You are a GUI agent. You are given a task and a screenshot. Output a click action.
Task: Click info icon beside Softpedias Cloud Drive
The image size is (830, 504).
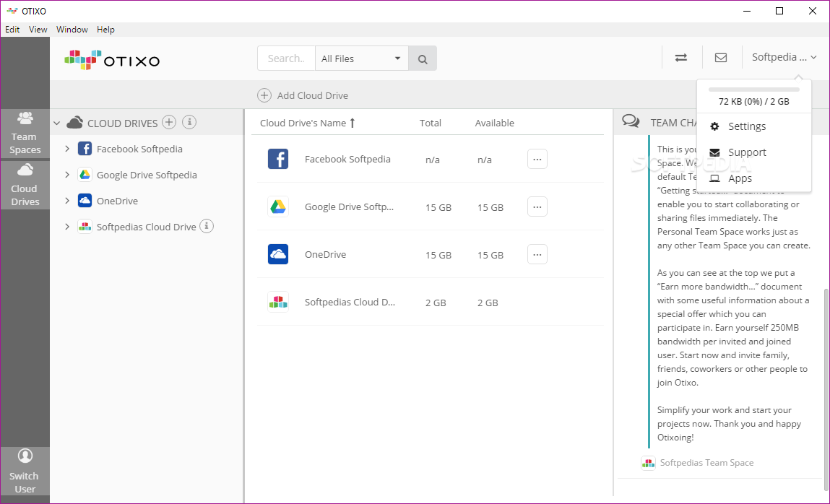click(207, 226)
